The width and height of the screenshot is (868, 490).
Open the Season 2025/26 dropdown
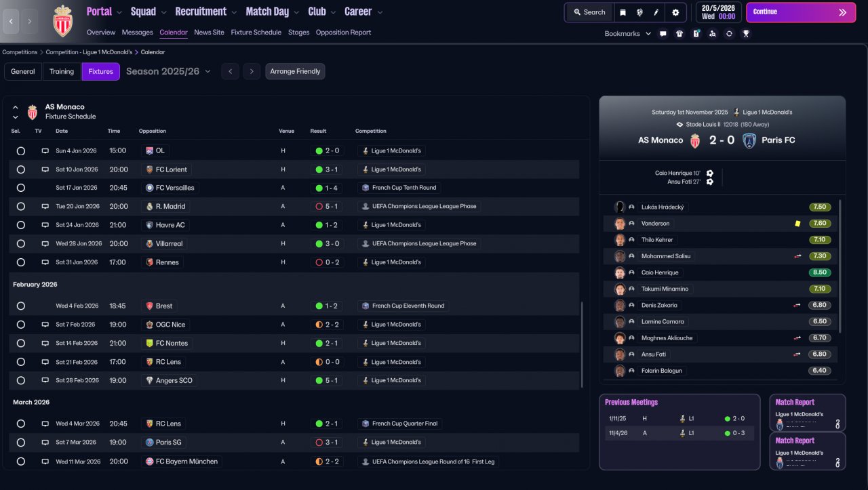coord(168,71)
